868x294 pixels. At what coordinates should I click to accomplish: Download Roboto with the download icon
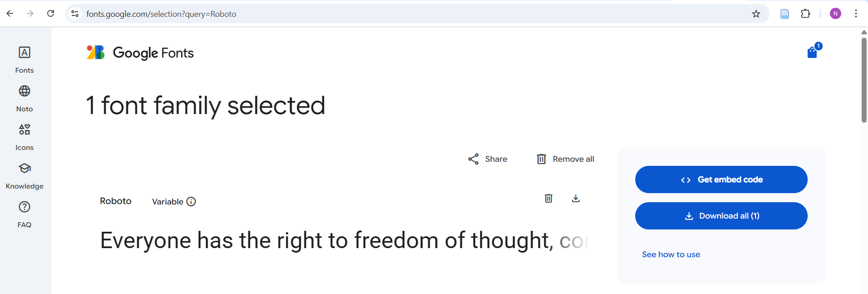tap(576, 199)
